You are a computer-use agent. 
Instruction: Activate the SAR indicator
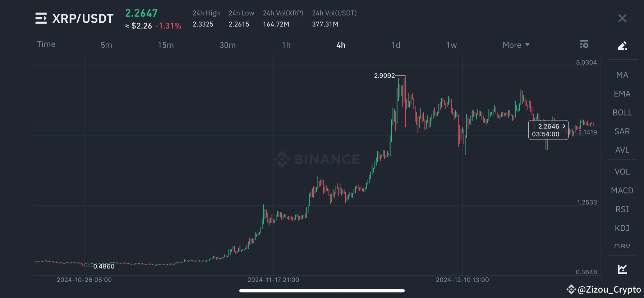pos(622,131)
